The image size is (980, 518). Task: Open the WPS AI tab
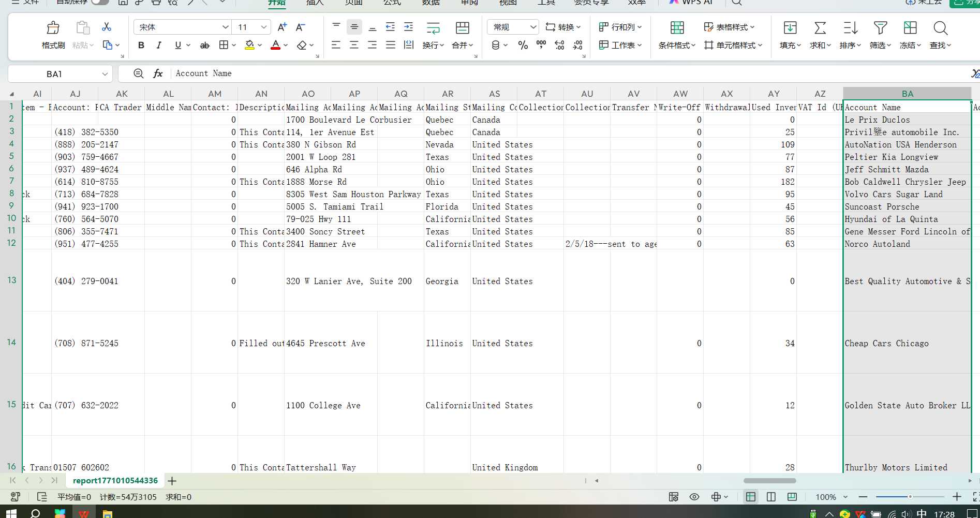[x=691, y=3]
